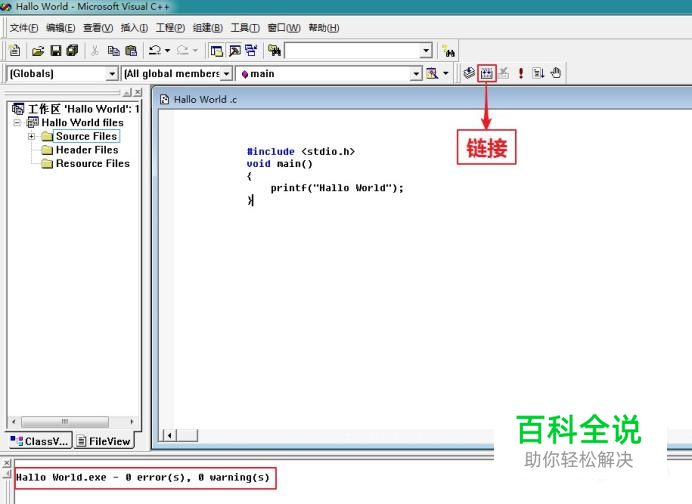Viewport: 692px width, 504px height.
Task: Click the Undo arrow icon
Action: [x=154, y=50]
